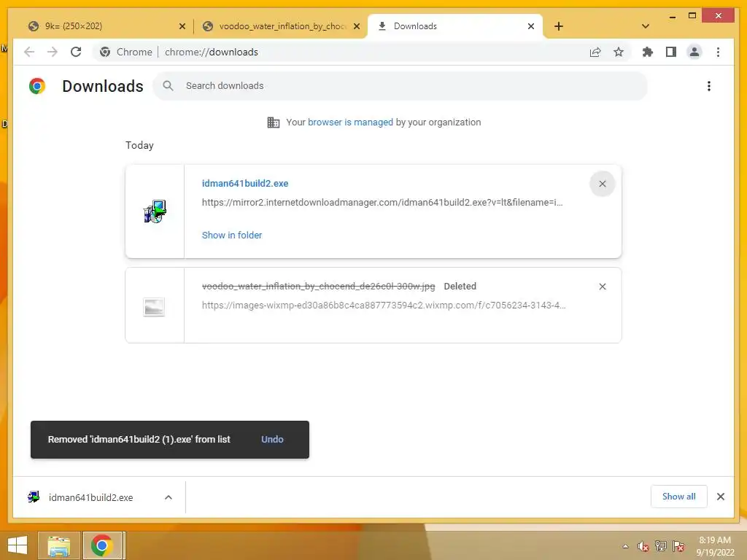Go back to the previous page
The image size is (747, 560).
click(x=29, y=52)
